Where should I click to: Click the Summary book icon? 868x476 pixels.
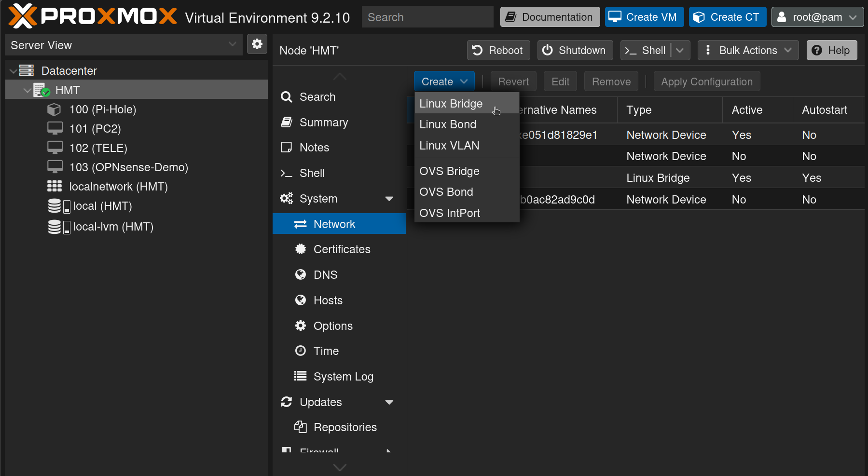click(287, 122)
